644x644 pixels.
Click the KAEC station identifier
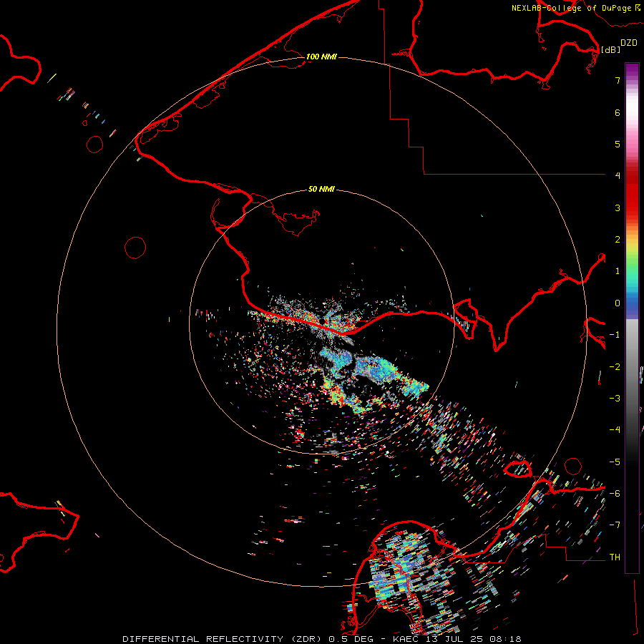tap(405, 639)
